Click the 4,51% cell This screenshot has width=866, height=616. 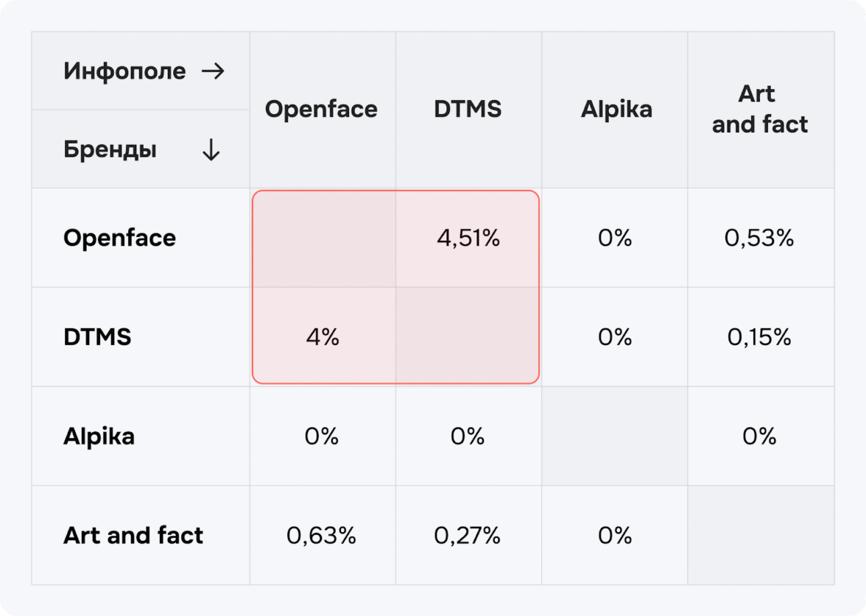(468, 238)
